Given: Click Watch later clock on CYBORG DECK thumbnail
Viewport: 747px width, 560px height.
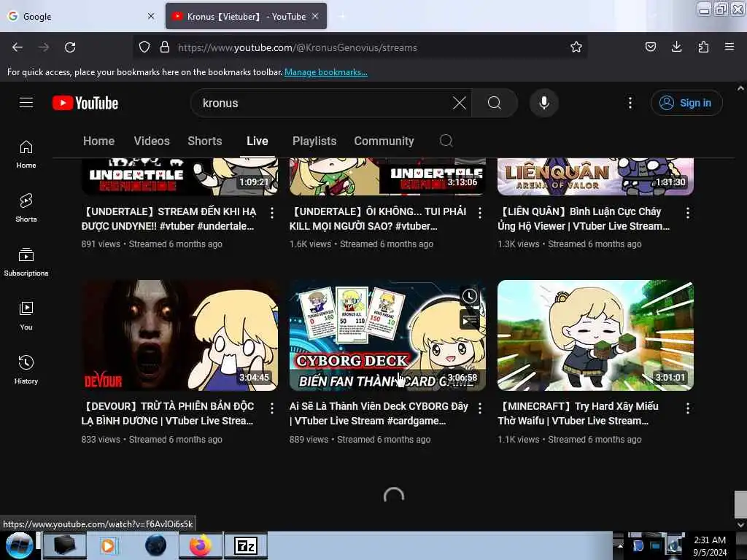Looking at the screenshot, I should (x=470, y=296).
